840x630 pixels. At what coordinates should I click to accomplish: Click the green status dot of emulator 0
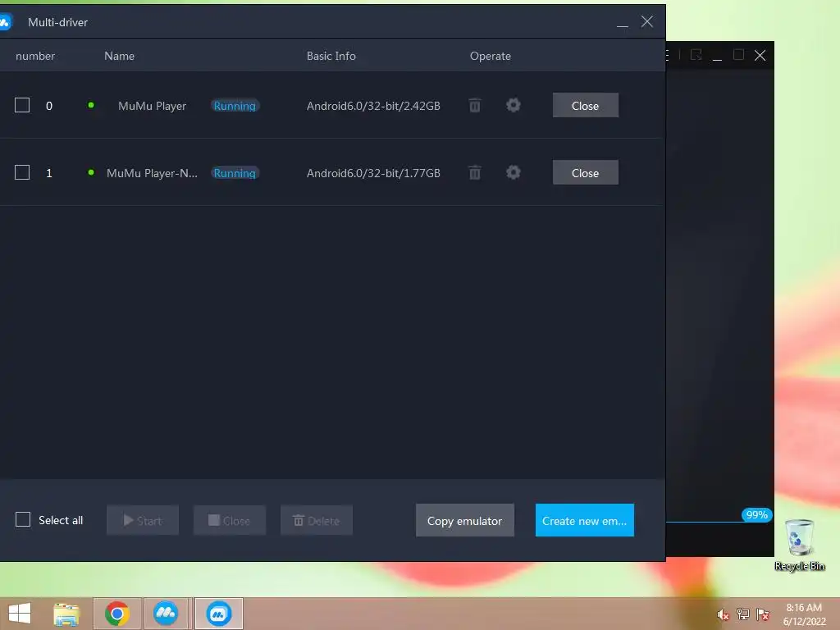[91, 105]
